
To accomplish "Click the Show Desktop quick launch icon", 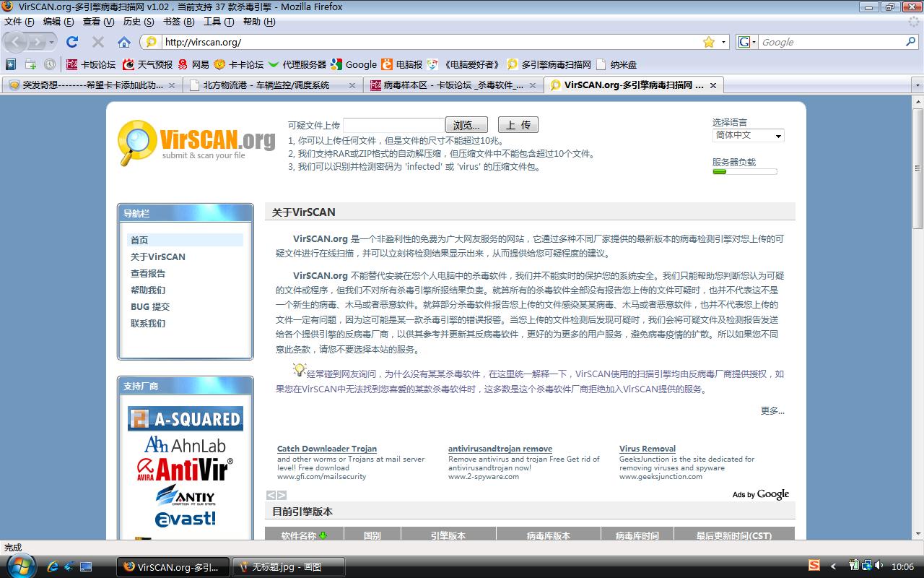I will click(x=86, y=566).
